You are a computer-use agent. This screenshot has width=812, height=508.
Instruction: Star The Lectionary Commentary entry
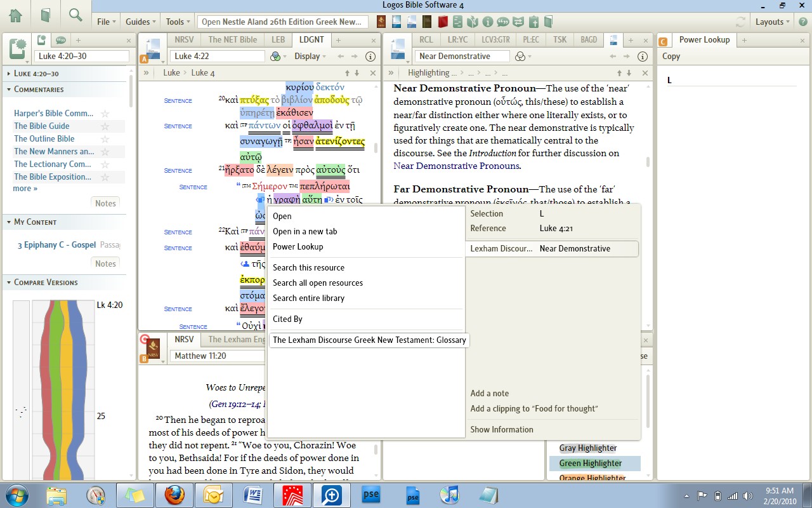click(x=105, y=164)
